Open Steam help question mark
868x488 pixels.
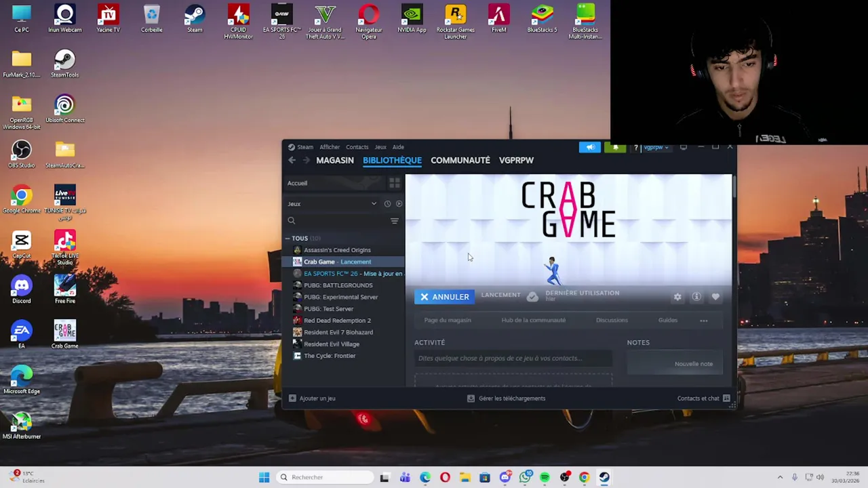635,147
